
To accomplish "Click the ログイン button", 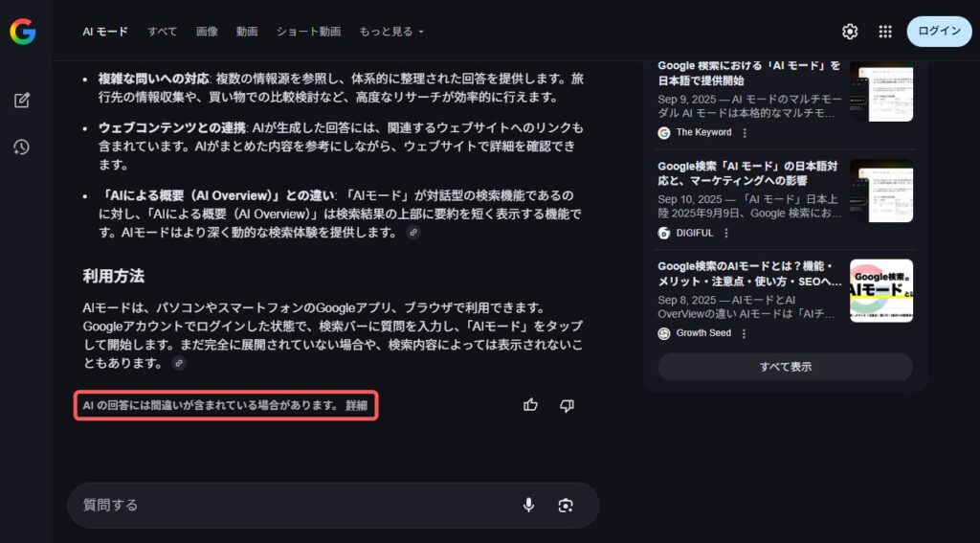I will 940,32.
